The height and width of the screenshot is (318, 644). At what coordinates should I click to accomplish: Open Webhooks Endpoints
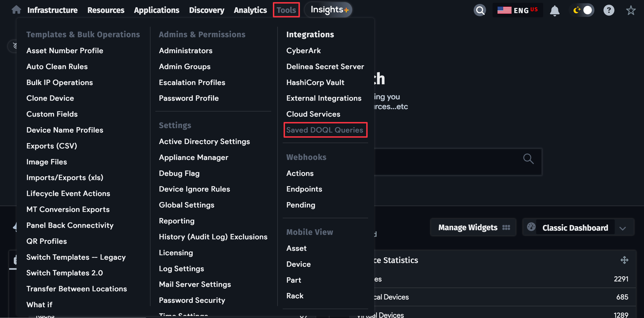click(x=304, y=189)
